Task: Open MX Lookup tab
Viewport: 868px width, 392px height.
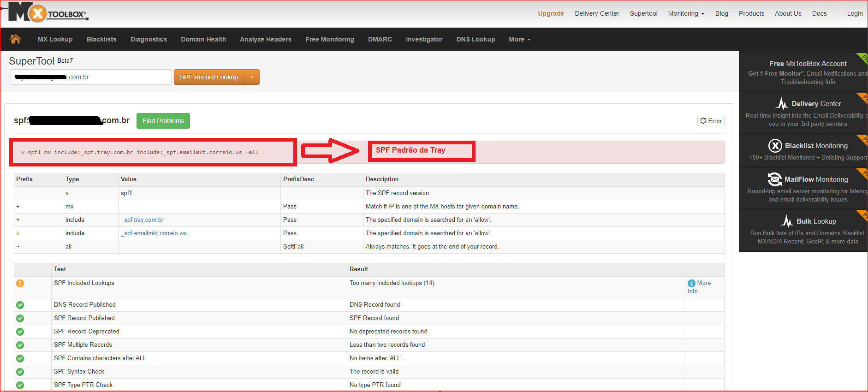Action: click(55, 39)
